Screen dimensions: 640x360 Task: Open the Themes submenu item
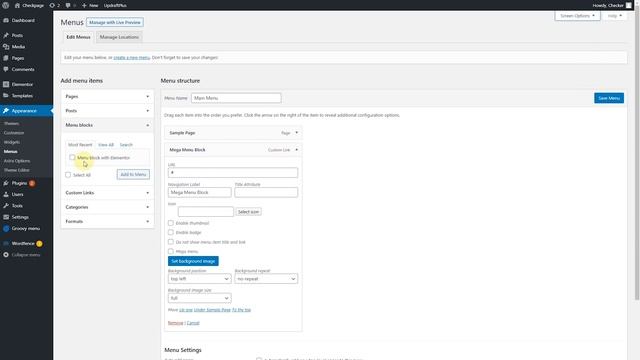(11, 123)
